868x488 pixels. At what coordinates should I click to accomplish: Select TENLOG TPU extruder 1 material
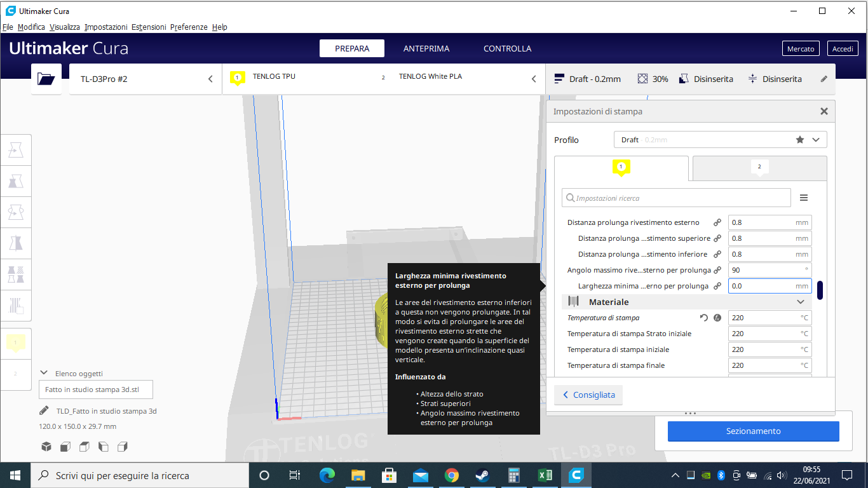tap(274, 76)
